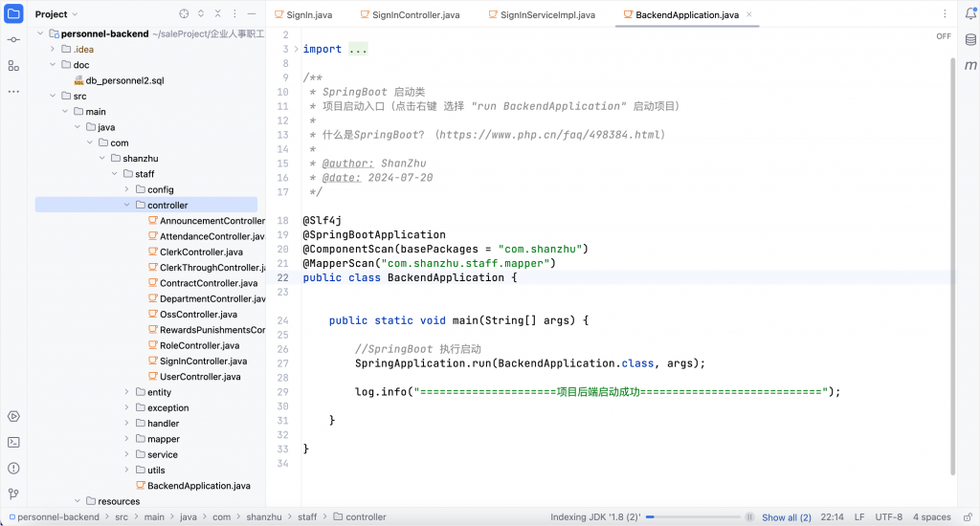Open the Commit tool window icon
Screen dimensions: 980x526
pos(13,40)
